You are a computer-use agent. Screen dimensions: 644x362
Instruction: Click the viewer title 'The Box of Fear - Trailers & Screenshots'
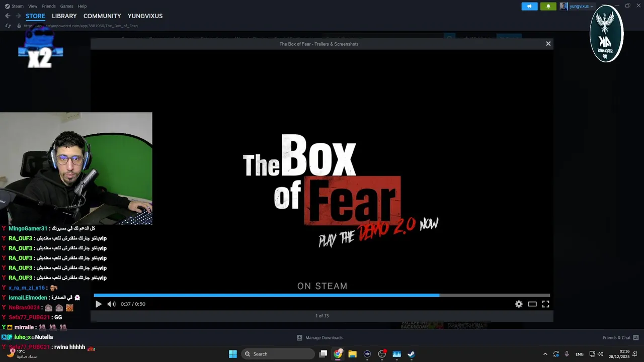[x=319, y=44]
